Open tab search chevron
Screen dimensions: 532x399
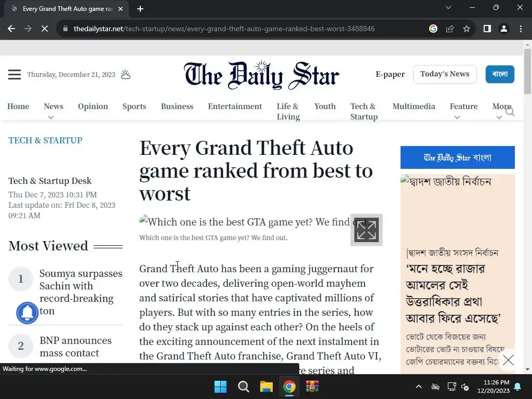pos(448,7)
